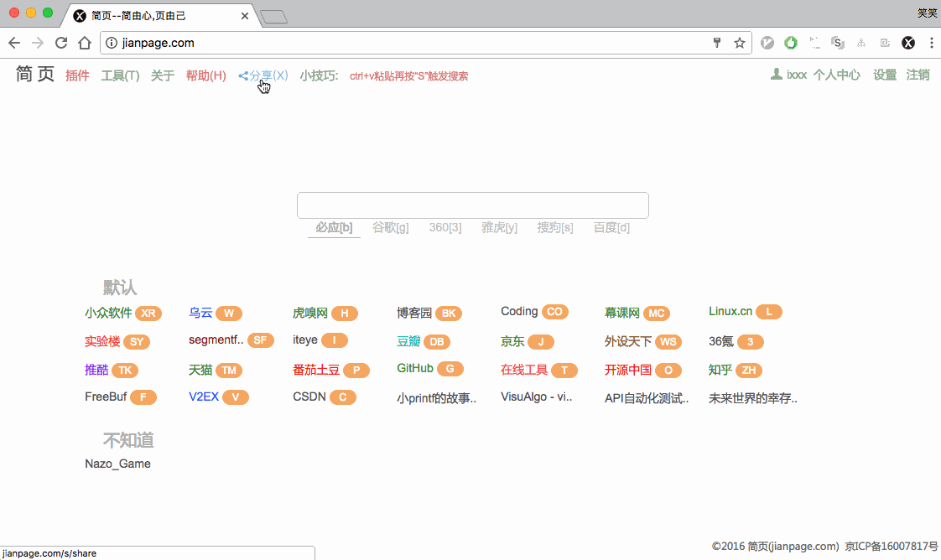Click the user avatar icon near ixxx

pos(777,75)
